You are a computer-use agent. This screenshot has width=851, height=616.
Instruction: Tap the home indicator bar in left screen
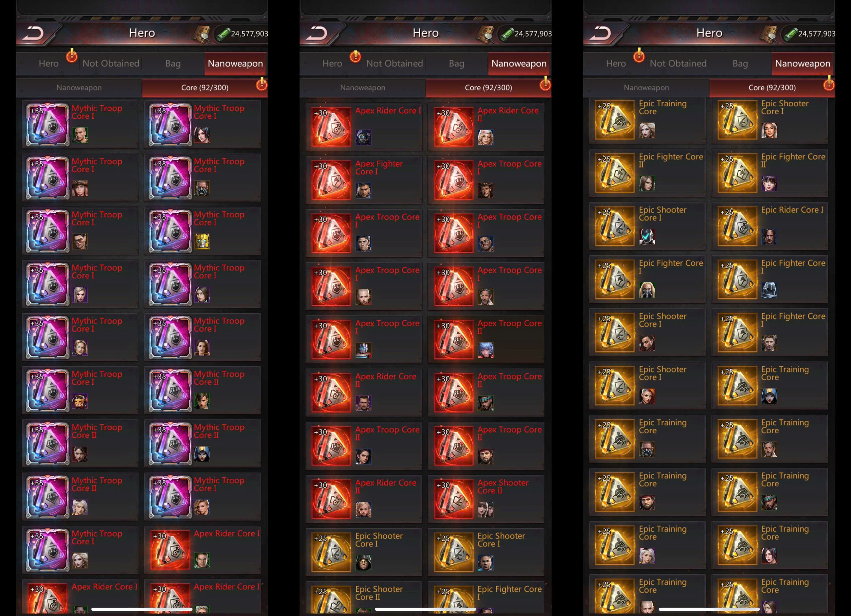pos(142,609)
